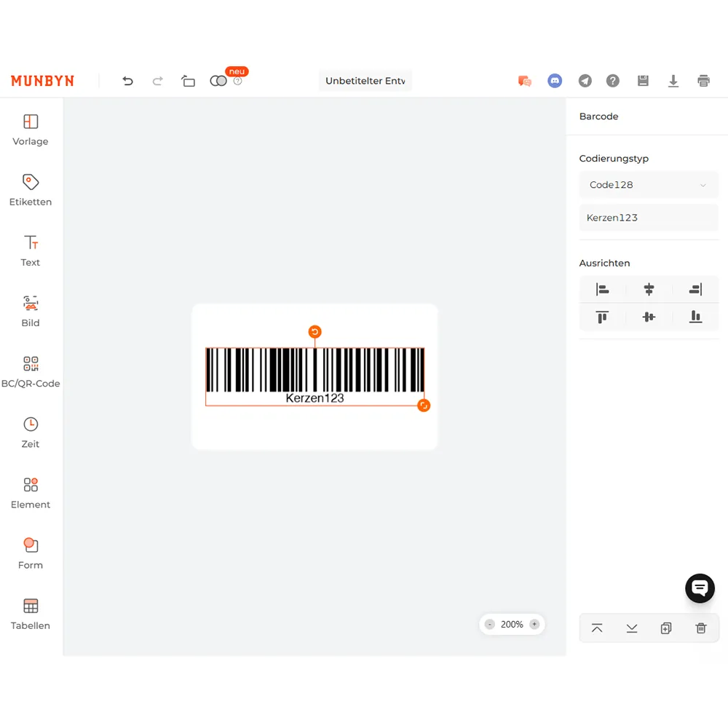The height and width of the screenshot is (728, 728).
Task: Save the design with the floppy disk icon
Action: (x=643, y=81)
